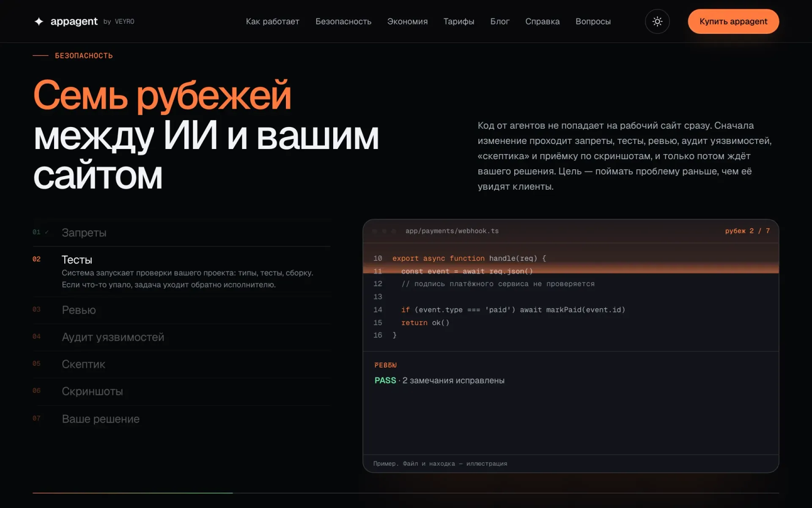Click the by VEYRO text

(119, 22)
